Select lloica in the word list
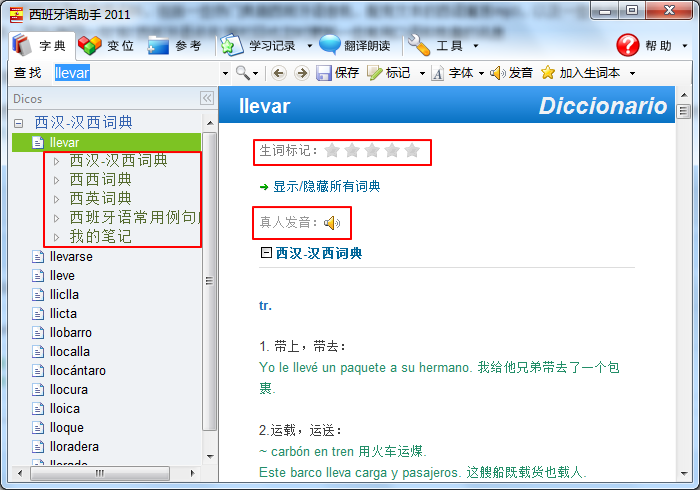The height and width of the screenshot is (490, 700). (65, 409)
